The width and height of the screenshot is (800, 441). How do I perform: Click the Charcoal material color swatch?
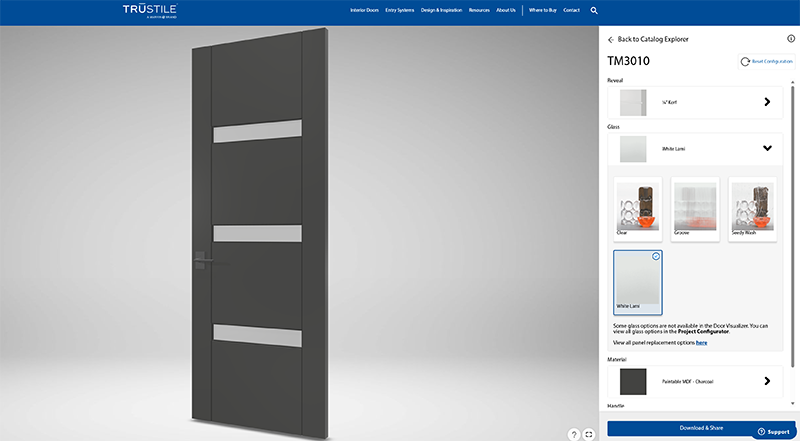click(x=633, y=381)
